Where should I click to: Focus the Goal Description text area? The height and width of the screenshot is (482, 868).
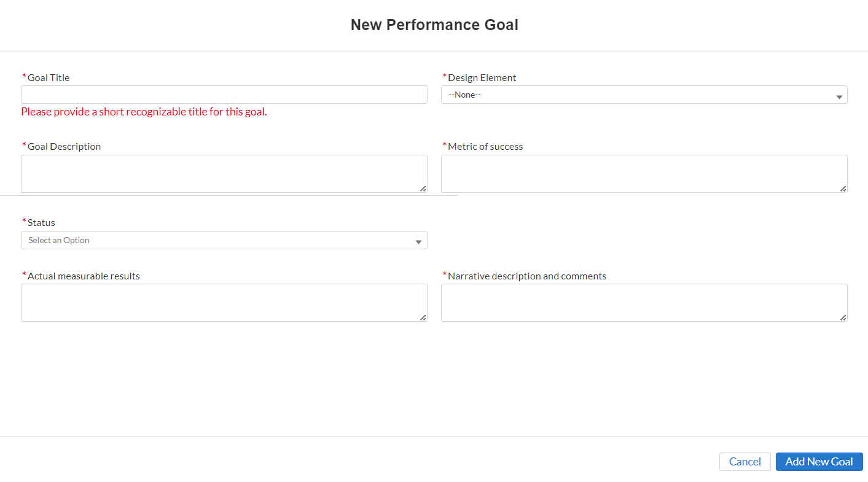point(224,173)
